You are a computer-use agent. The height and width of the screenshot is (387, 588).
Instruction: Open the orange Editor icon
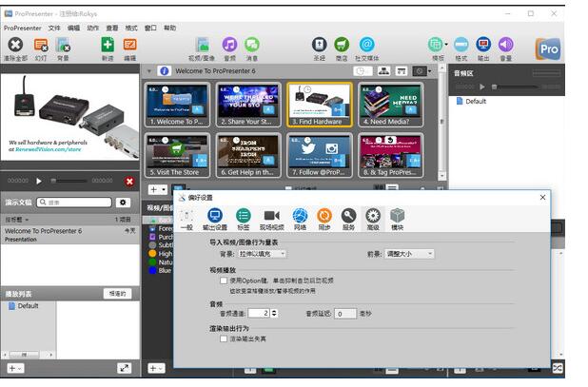(x=129, y=45)
